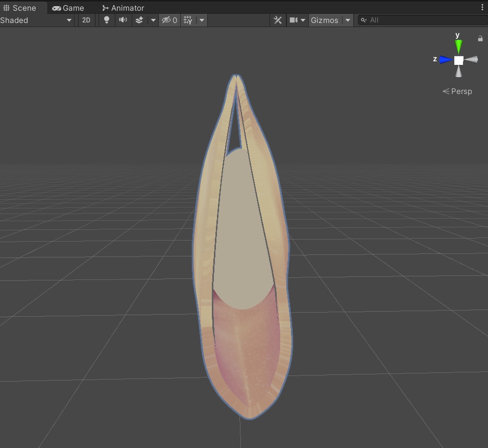488x448 pixels.
Task: Open the Shaded draw mode dropdown
Action: tap(36, 20)
